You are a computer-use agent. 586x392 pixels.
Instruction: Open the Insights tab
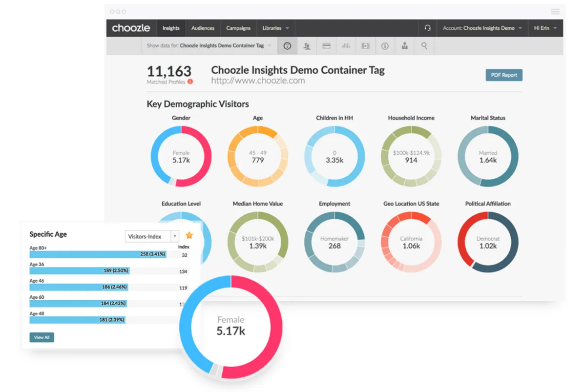point(171,28)
